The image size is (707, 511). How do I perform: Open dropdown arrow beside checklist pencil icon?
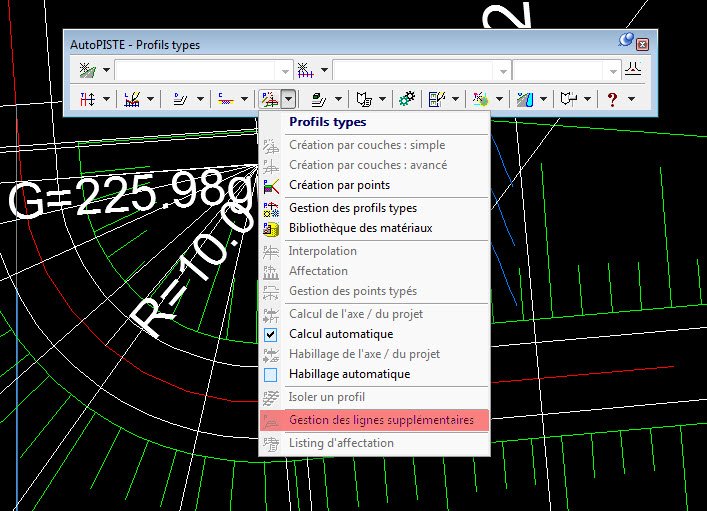click(455, 99)
